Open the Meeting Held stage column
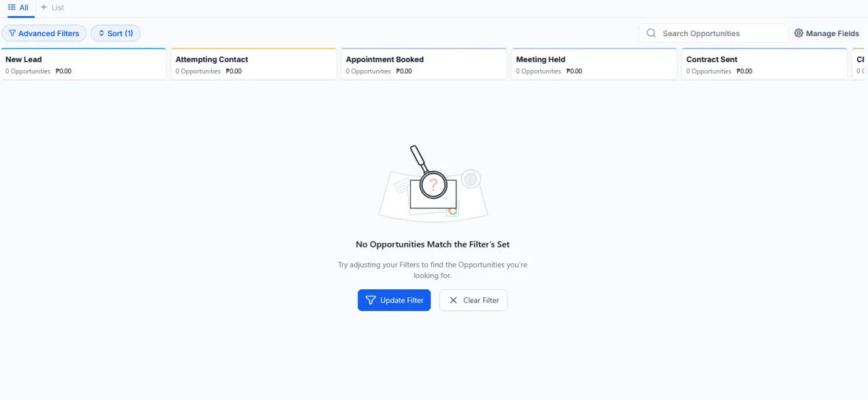This screenshot has height=400, width=868. (x=593, y=64)
